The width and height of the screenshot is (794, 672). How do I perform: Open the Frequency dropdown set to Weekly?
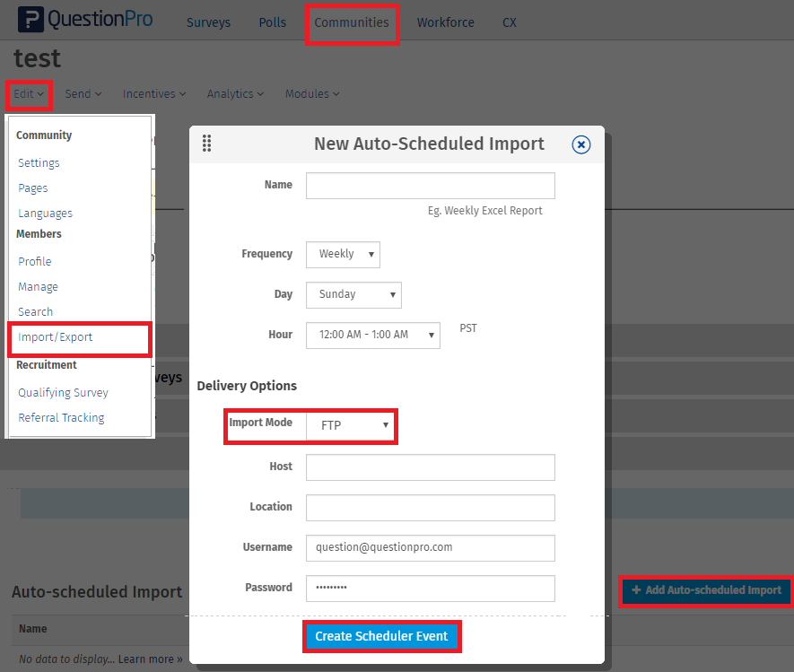[x=343, y=254]
